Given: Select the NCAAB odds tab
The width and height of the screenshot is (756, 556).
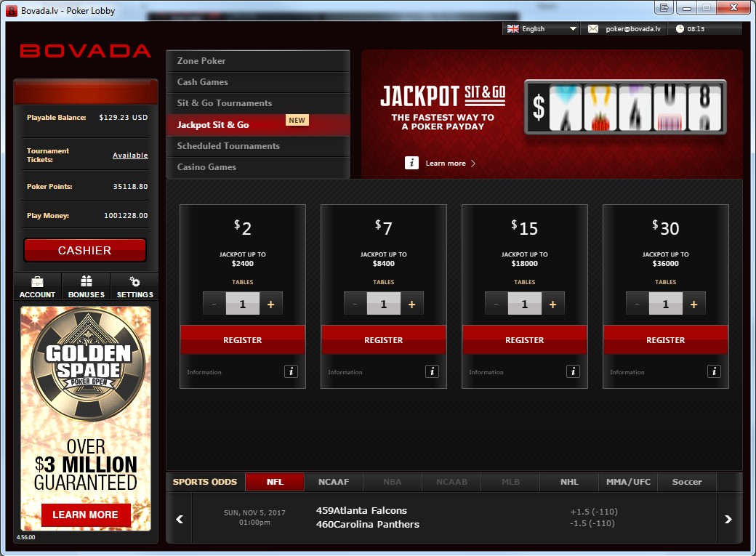Looking at the screenshot, I should 451,482.
